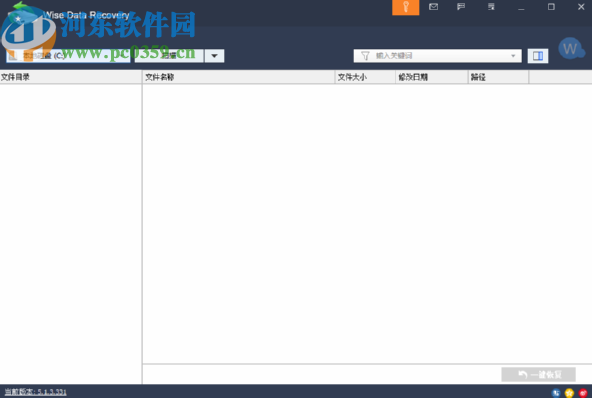The width and height of the screenshot is (592, 398).
Task: Sort by the 文件大小 column header
Action: click(x=365, y=77)
